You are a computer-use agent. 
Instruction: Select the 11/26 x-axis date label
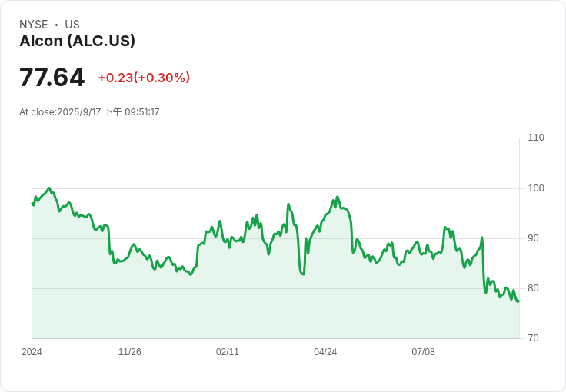pos(129,352)
